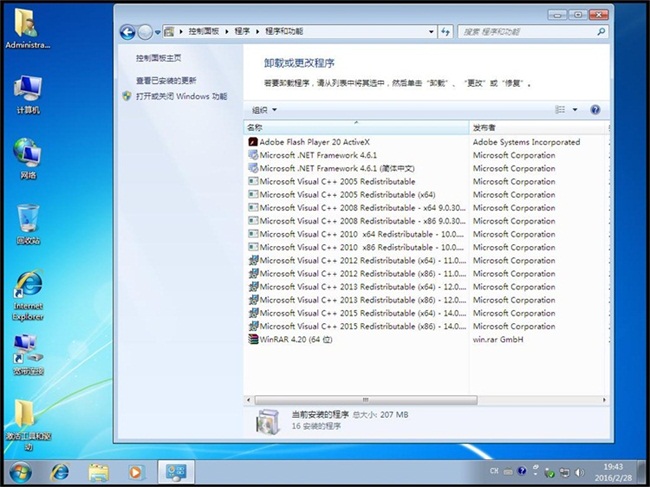Click the CH input language indicator
The image size is (650, 487).
pos(494,471)
